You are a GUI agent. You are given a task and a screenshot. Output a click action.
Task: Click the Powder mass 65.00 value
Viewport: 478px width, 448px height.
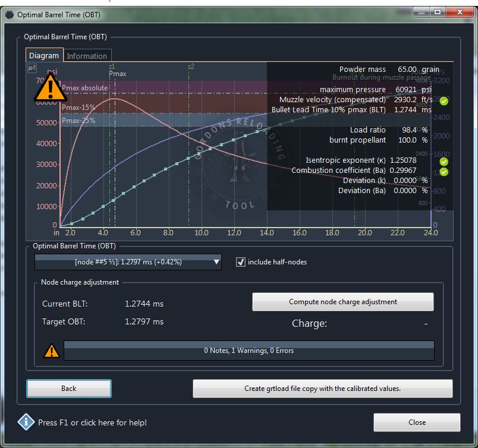pos(407,70)
